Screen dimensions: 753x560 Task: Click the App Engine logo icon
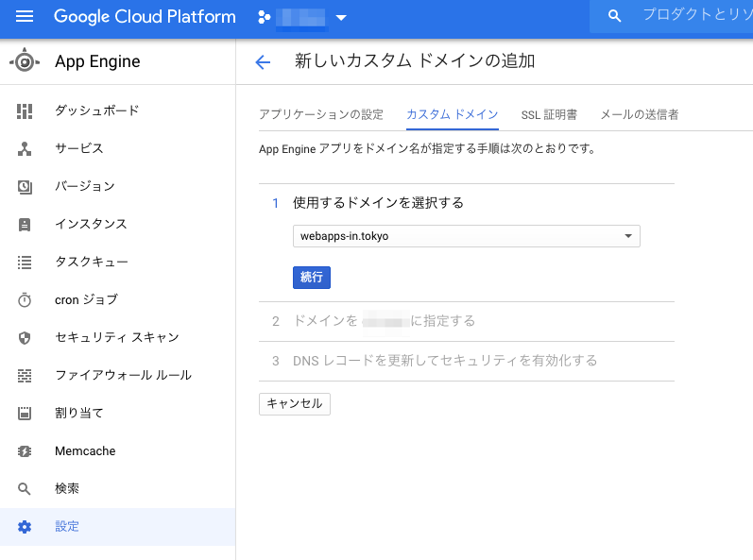coord(25,61)
